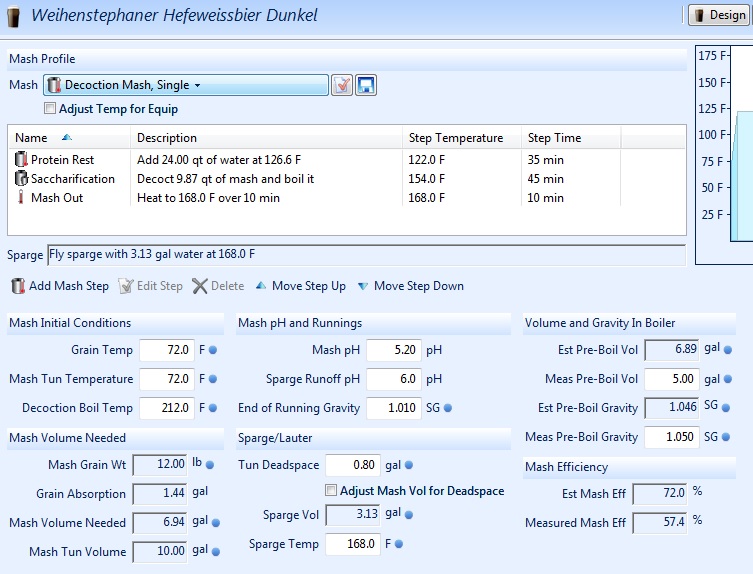Click the blue dot beside Mash Tun Volume
The width and height of the screenshot is (753, 574).
(x=216, y=552)
